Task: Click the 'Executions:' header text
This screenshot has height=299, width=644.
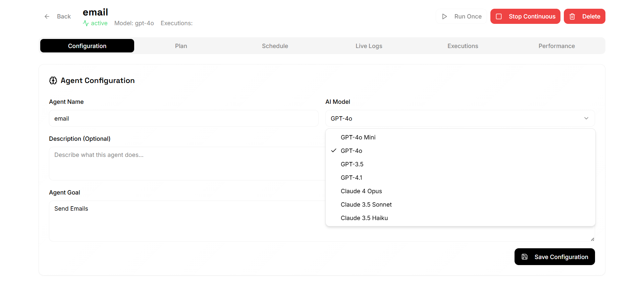Action: 176,23
